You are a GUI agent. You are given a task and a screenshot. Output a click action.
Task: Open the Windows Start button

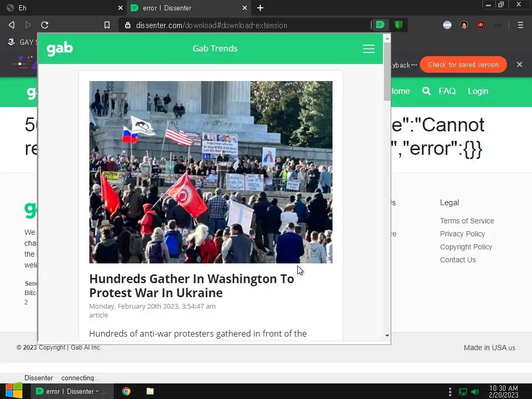[x=14, y=391]
